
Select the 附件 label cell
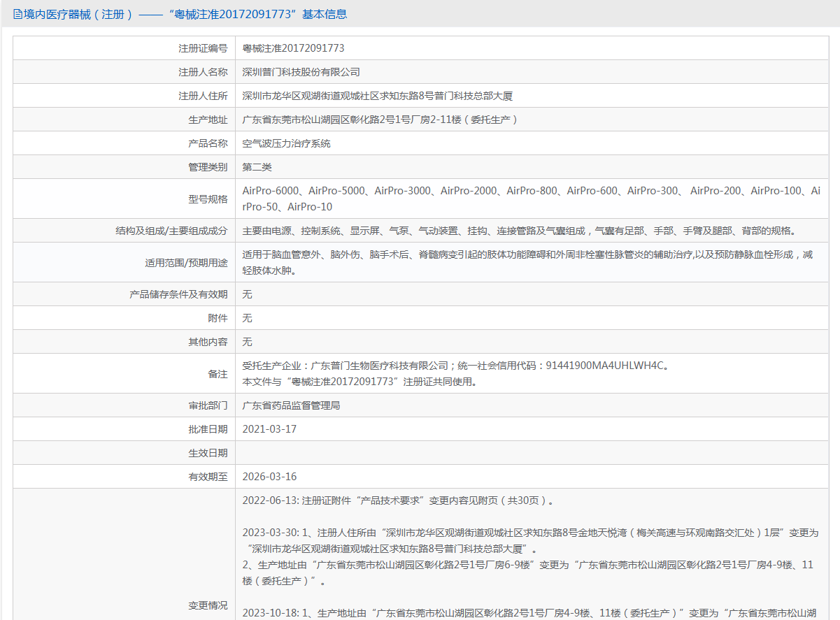tap(124, 318)
